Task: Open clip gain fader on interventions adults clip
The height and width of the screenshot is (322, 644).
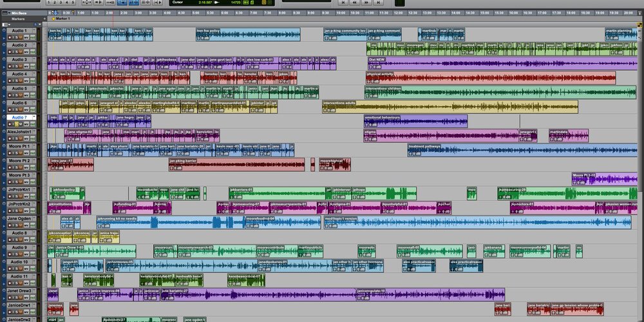Action: coord(326,109)
